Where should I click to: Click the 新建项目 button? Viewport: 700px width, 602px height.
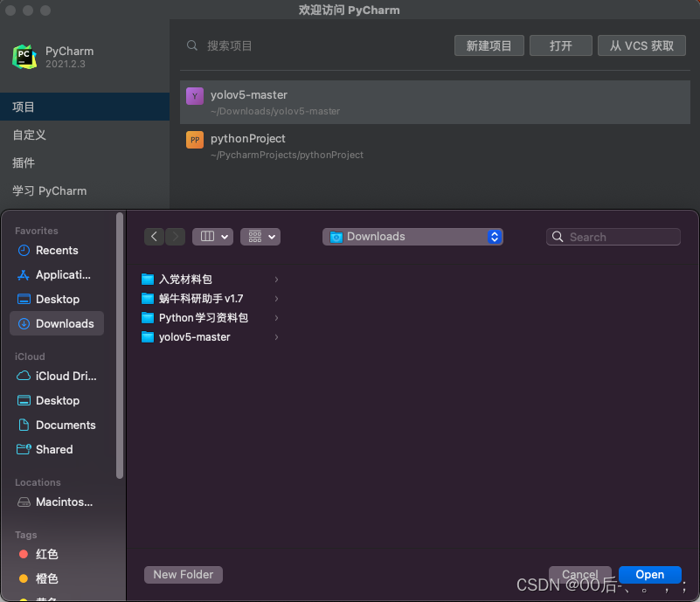489,45
